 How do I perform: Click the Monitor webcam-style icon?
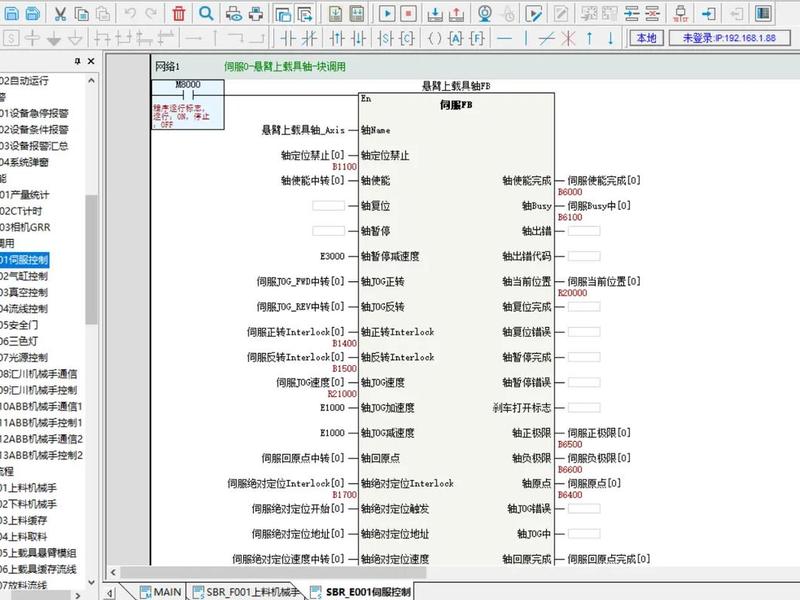pyautogui.click(x=485, y=14)
